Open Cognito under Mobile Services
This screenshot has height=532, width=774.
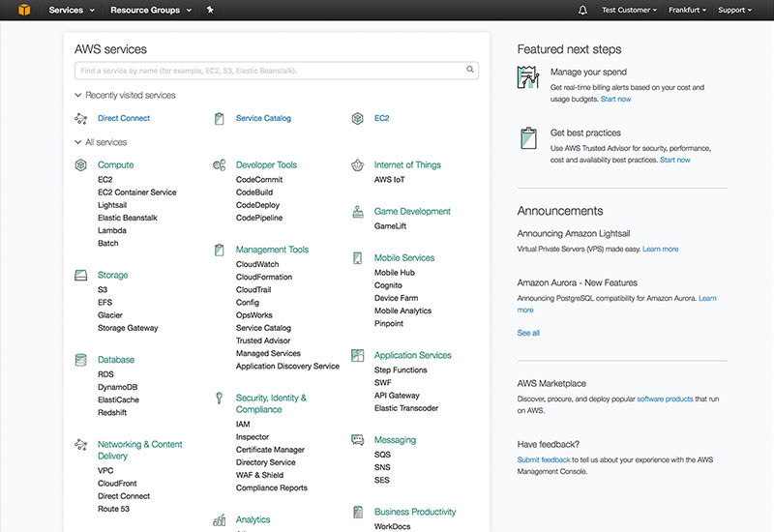(x=388, y=285)
